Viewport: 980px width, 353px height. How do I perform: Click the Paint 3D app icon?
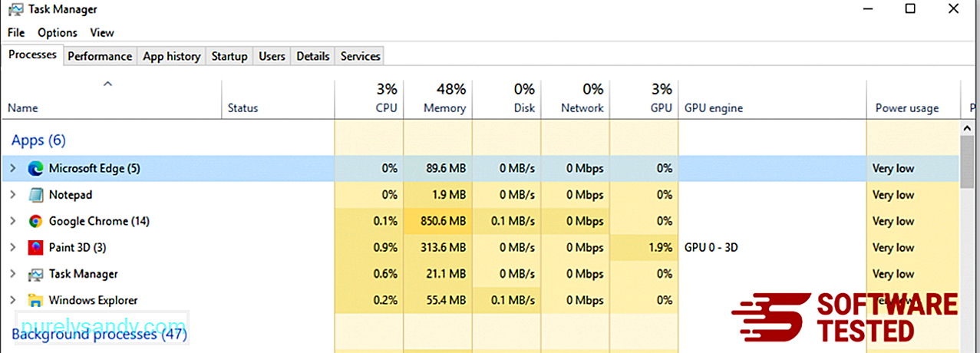(x=35, y=247)
